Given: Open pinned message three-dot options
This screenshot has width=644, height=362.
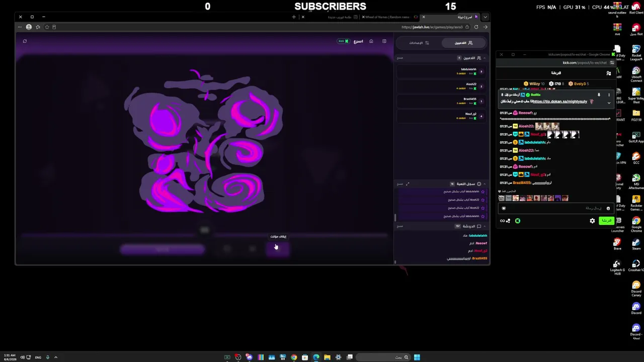Looking at the screenshot, I should tap(609, 95).
